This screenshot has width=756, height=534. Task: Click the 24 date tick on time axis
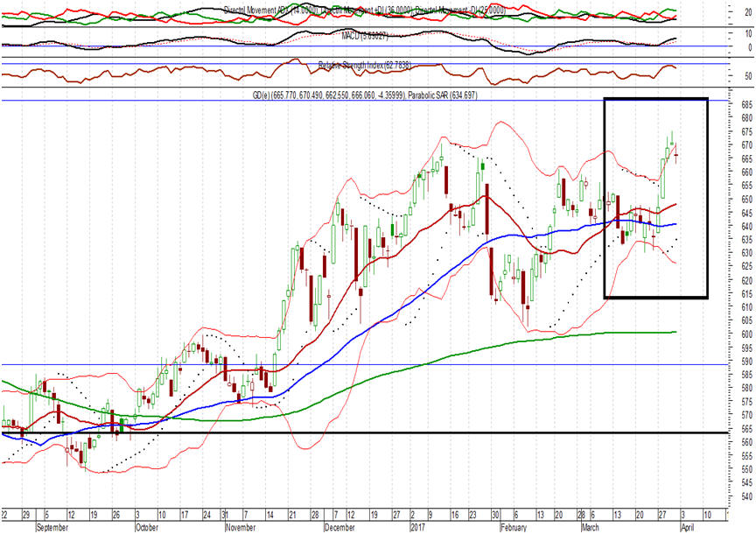(x=206, y=515)
